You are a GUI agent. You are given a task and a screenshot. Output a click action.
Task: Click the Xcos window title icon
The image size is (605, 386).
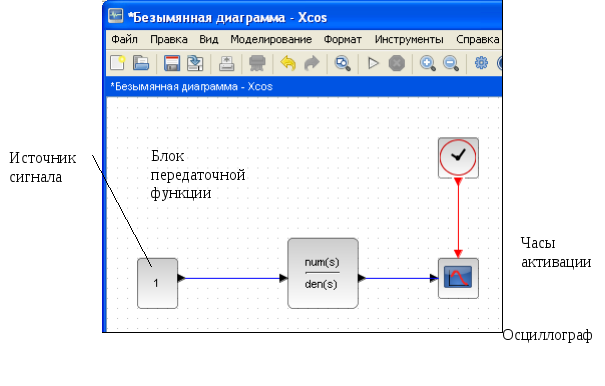pos(115,16)
